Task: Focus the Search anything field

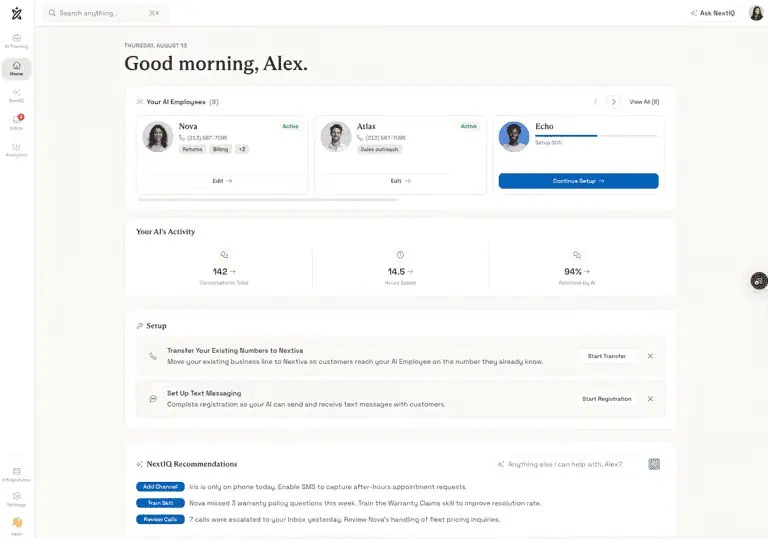Action: [x=106, y=13]
